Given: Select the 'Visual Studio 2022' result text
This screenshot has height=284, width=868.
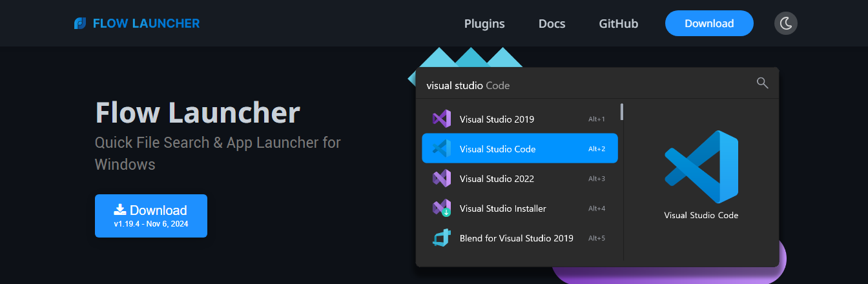Looking at the screenshot, I should pyautogui.click(x=497, y=179).
